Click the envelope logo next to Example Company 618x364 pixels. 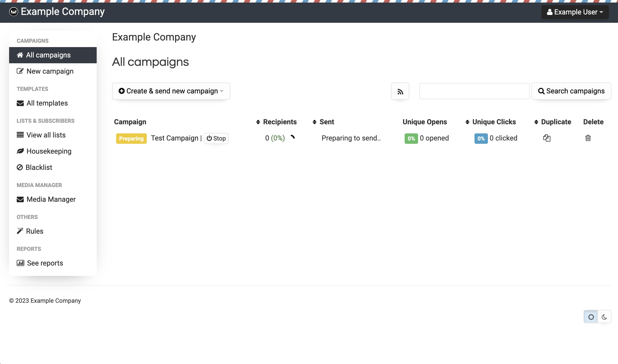(x=13, y=12)
